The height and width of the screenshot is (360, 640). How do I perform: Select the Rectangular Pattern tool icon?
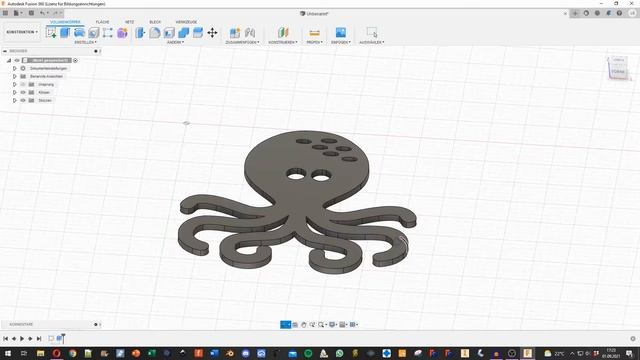coord(108,32)
